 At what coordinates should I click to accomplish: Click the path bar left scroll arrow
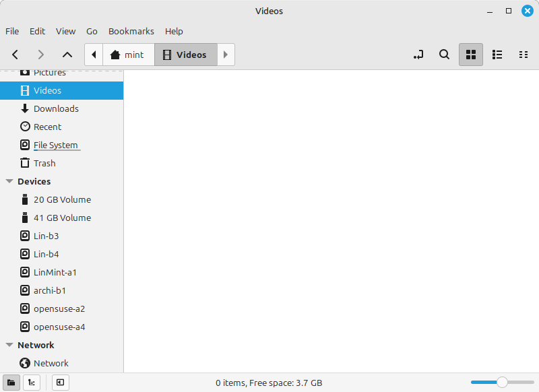pos(94,55)
